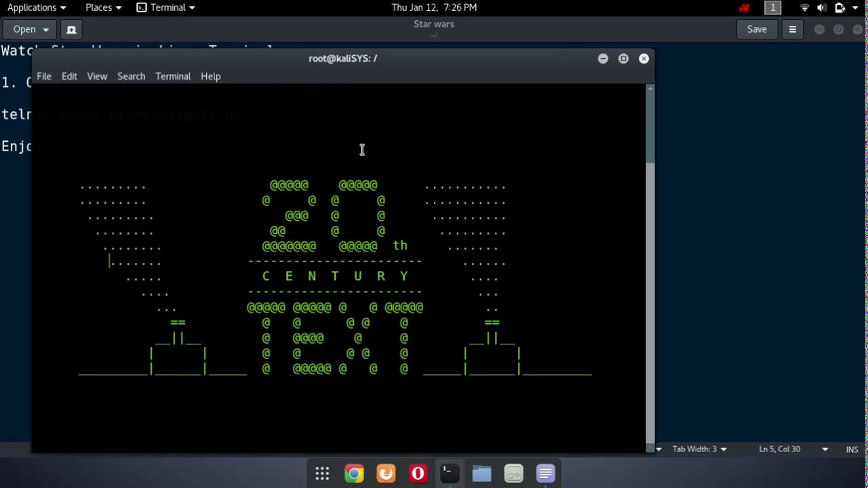Minimize the root@kaliSYS terminal window
Image resolution: width=868 pixels, height=488 pixels.
(x=603, y=58)
